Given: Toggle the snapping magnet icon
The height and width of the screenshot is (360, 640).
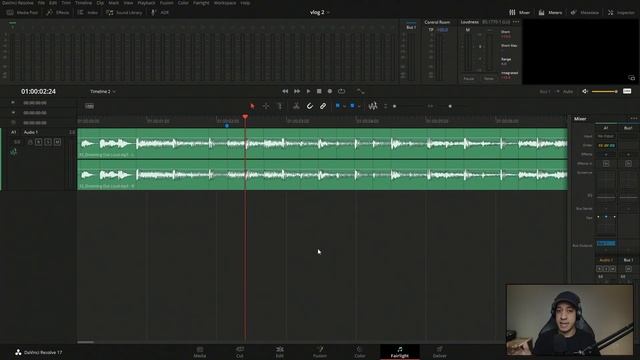Looking at the screenshot, I should click(310, 106).
